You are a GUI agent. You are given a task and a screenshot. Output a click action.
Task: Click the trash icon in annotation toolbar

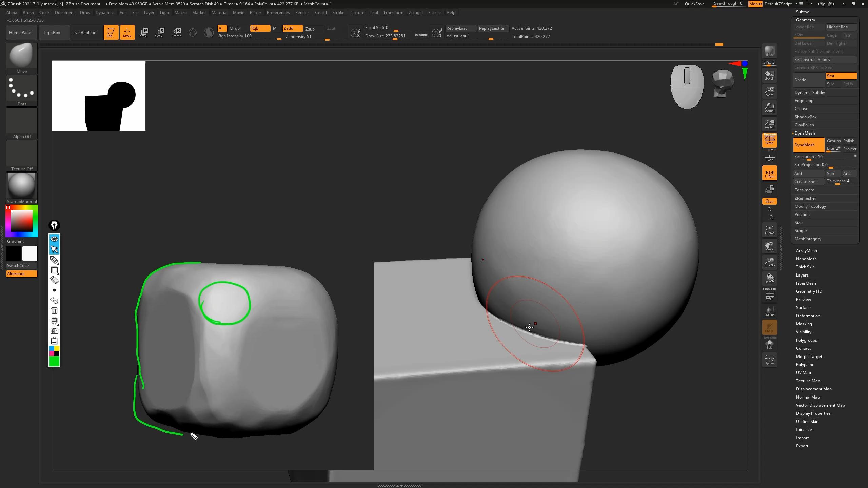coord(54,310)
